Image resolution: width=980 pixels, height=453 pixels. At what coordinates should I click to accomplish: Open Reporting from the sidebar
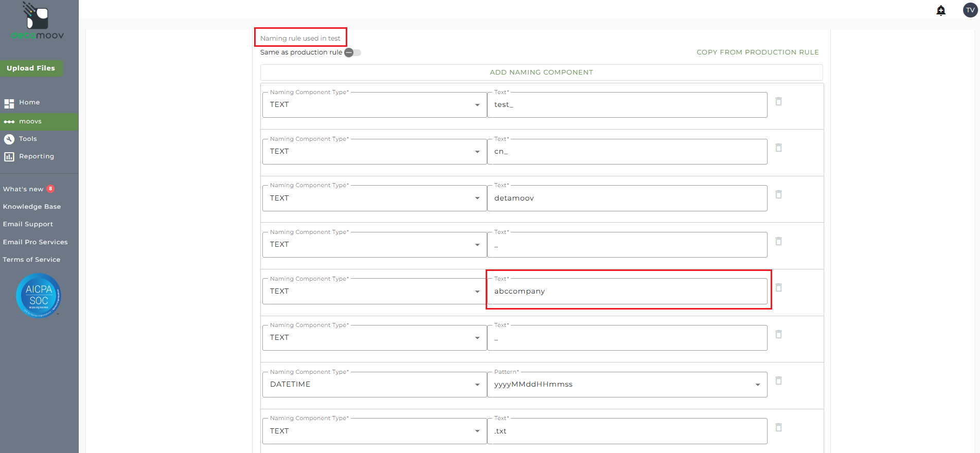point(36,156)
